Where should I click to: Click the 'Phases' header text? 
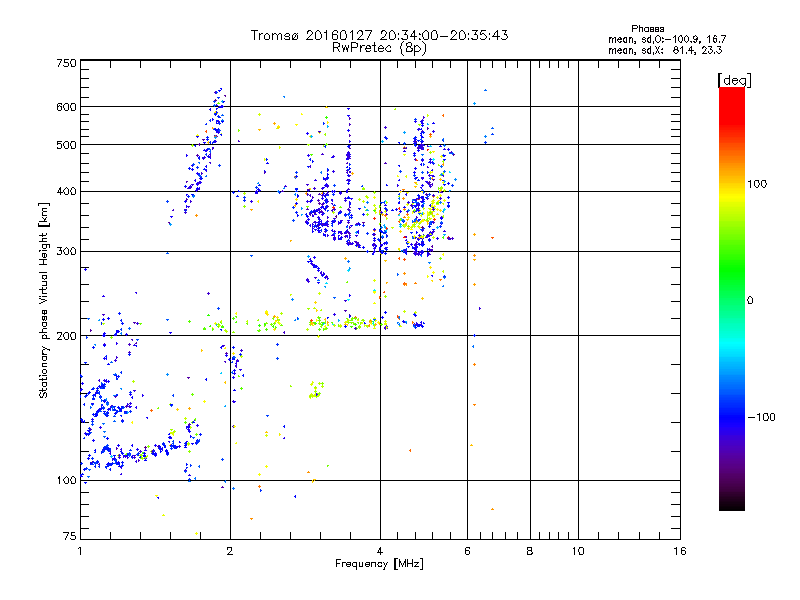pos(647,29)
